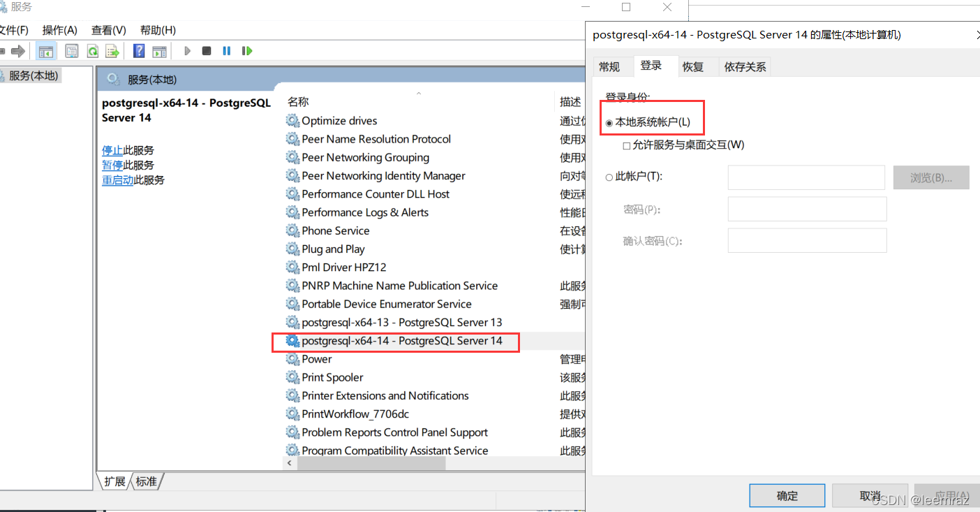Click the Stop Service square icon
The width and height of the screenshot is (980, 512).
tap(207, 51)
